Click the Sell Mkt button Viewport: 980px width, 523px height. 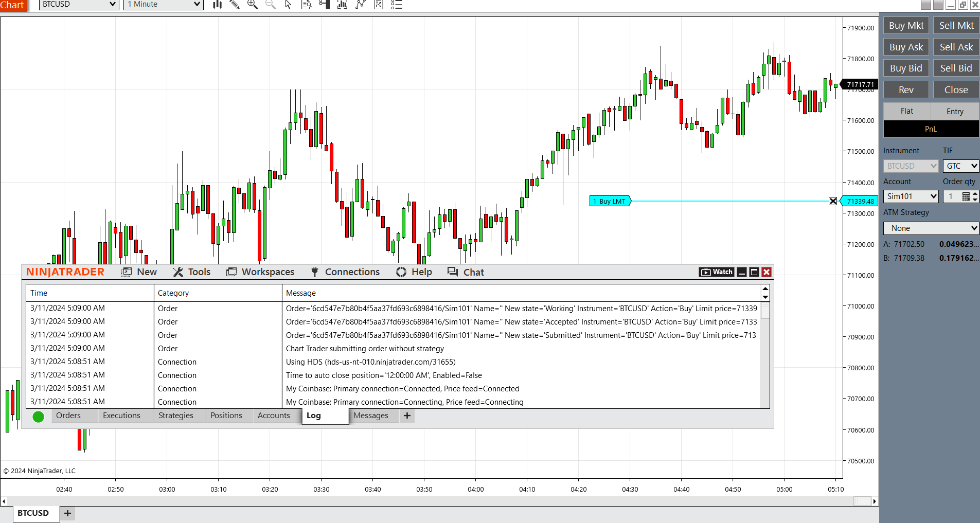coord(956,26)
